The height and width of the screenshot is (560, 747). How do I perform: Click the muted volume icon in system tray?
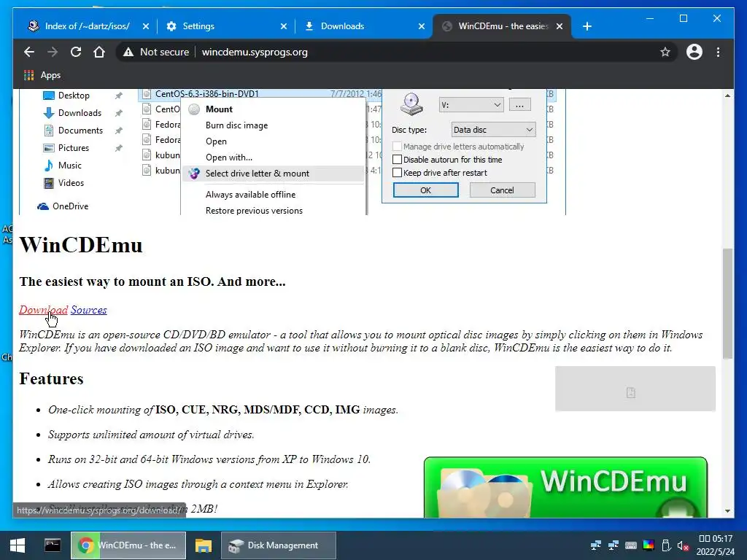(683, 545)
